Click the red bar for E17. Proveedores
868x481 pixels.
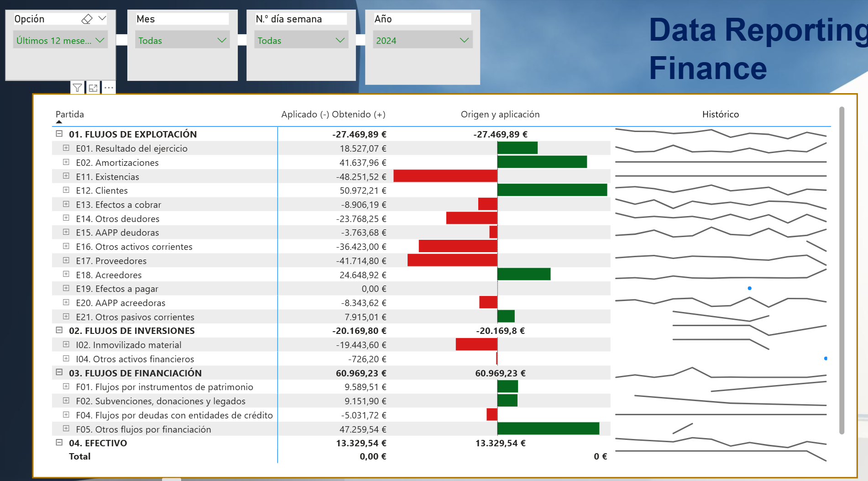point(452,260)
